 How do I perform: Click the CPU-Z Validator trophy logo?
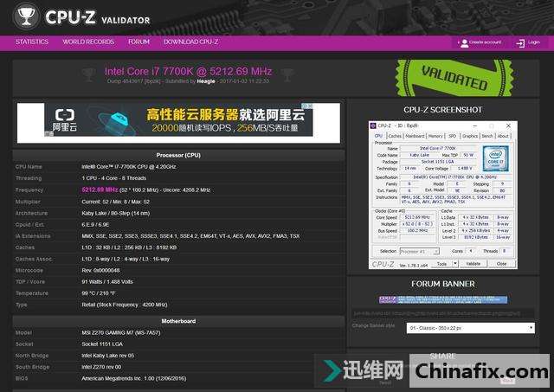pos(26,16)
